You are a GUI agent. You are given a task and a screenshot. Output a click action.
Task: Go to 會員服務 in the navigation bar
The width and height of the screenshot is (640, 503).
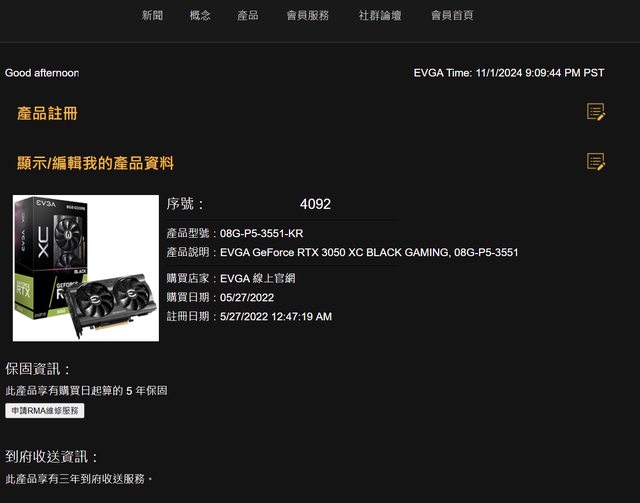(307, 16)
